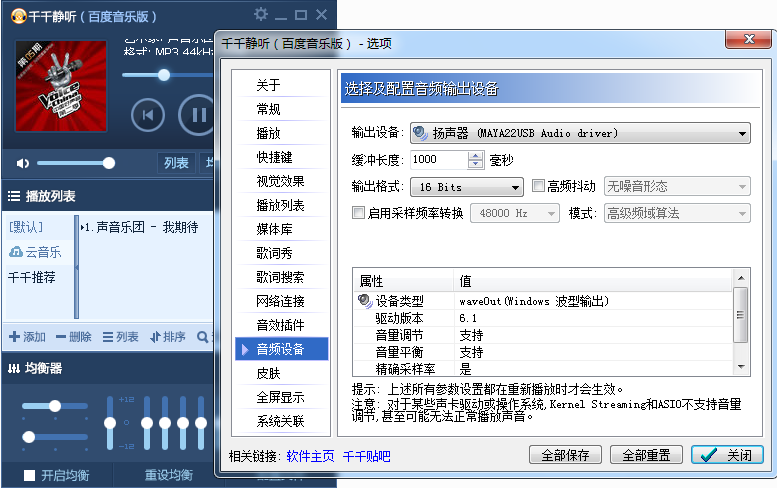Screen dimensions: 777x488
Task: Tick the 开启均衡 checkbox
Action: pos(30,475)
